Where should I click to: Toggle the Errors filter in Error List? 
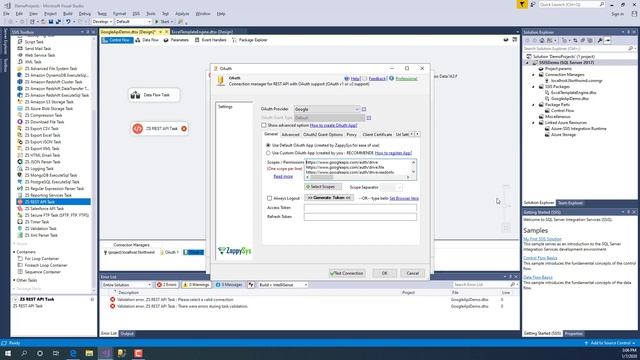coord(167,285)
